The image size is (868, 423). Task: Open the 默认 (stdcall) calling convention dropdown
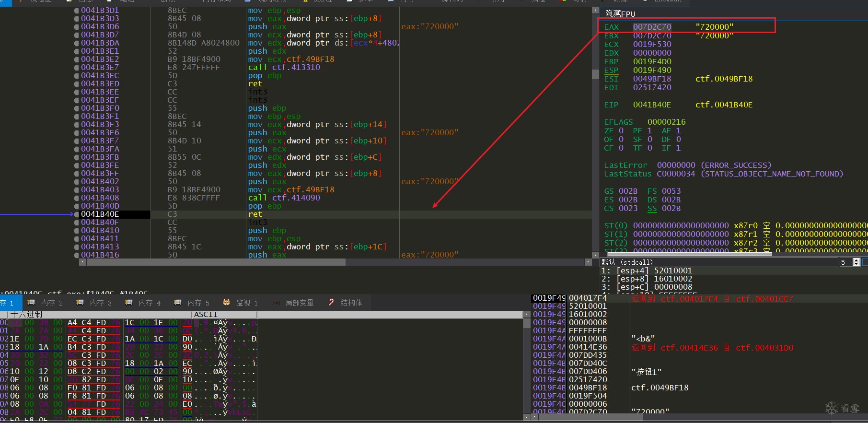point(719,262)
